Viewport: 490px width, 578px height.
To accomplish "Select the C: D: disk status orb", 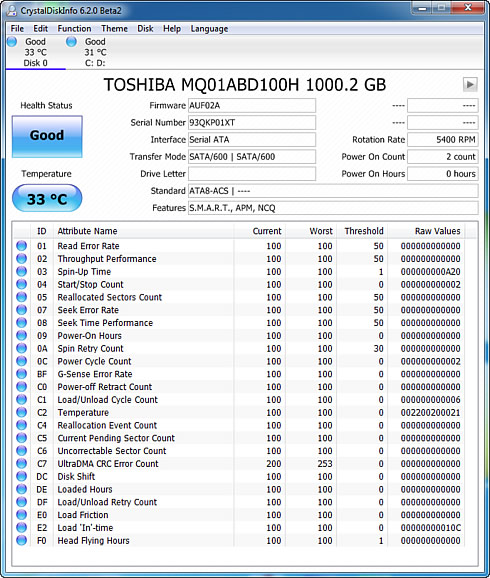I will point(71,42).
